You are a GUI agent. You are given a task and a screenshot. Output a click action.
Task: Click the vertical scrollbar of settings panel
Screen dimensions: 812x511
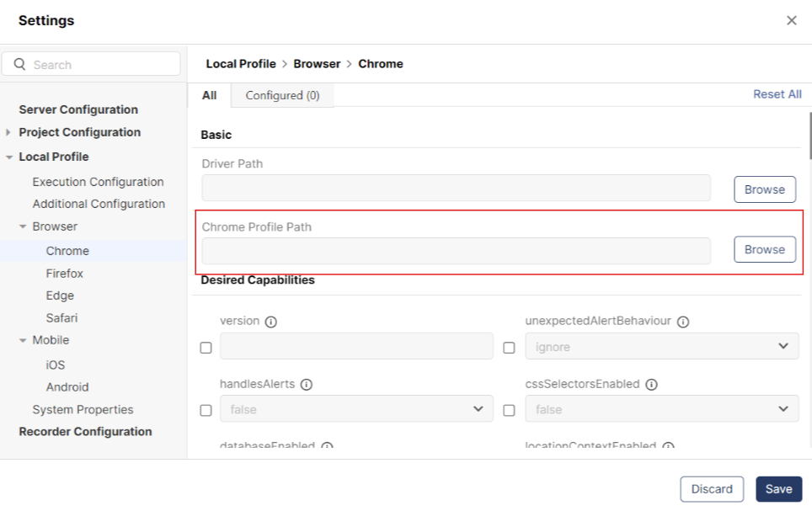tap(809, 135)
